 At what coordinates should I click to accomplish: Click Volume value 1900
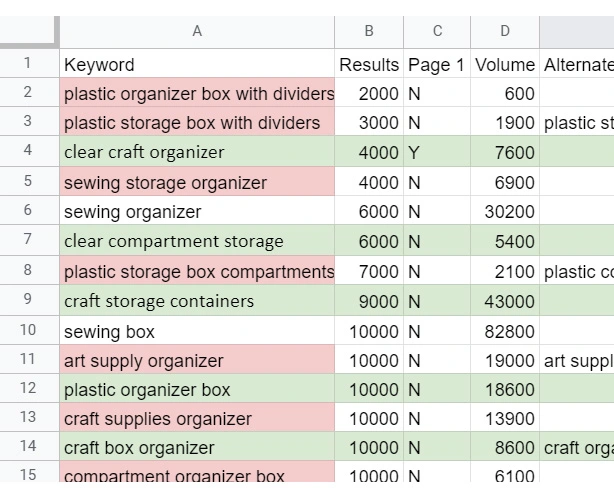[505, 121]
